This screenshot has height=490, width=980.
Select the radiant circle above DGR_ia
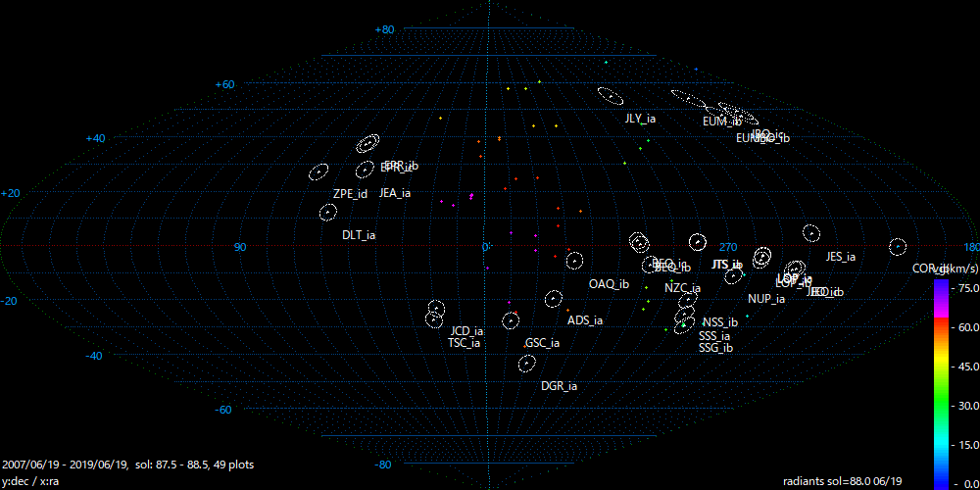tap(527, 363)
